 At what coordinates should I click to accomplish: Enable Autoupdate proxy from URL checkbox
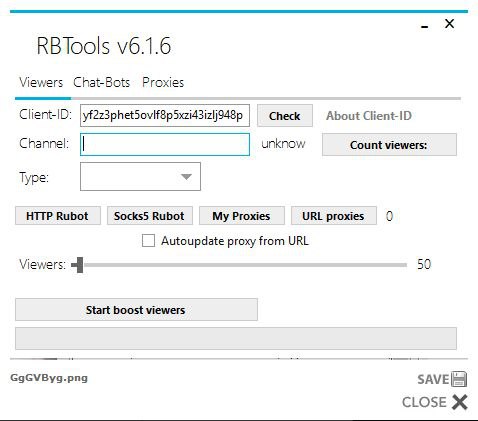click(x=148, y=241)
